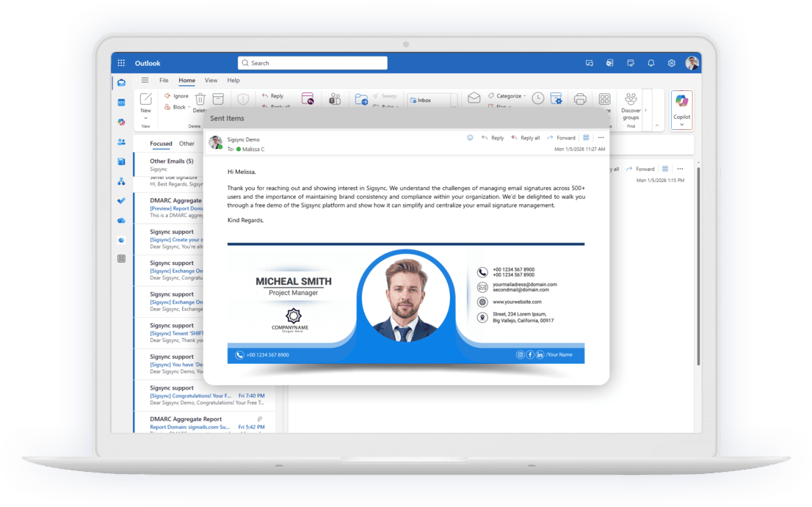Open the OneDrive cloud icon in sidebar

[x=121, y=220]
